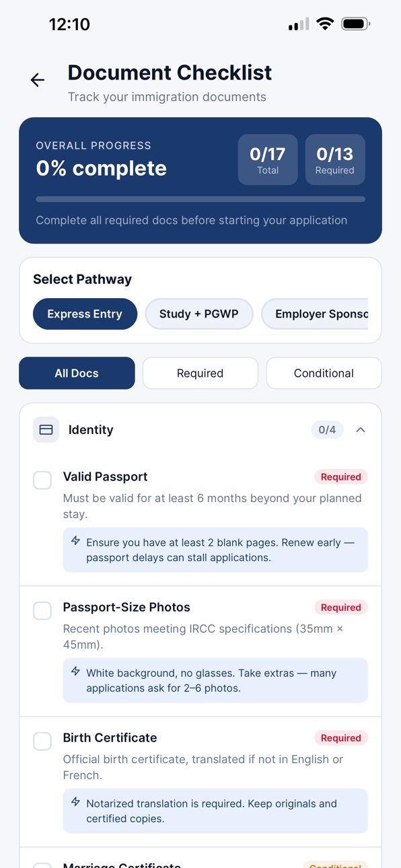The width and height of the screenshot is (401, 868).
Task: Mark Birth Certificate as complete
Action: point(42,741)
